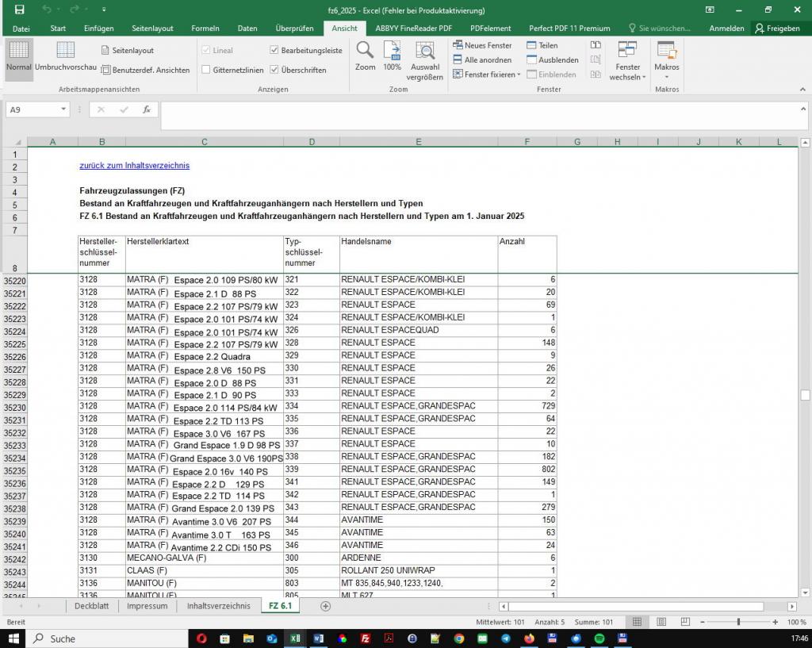Open FileZilla from Windows taskbar
812x648 pixels.
[x=365, y=638]
